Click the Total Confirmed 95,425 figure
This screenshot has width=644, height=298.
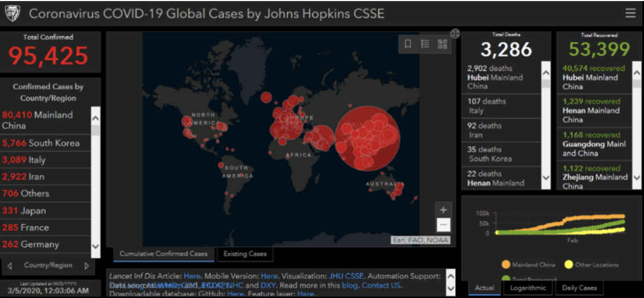pos(48,56)
